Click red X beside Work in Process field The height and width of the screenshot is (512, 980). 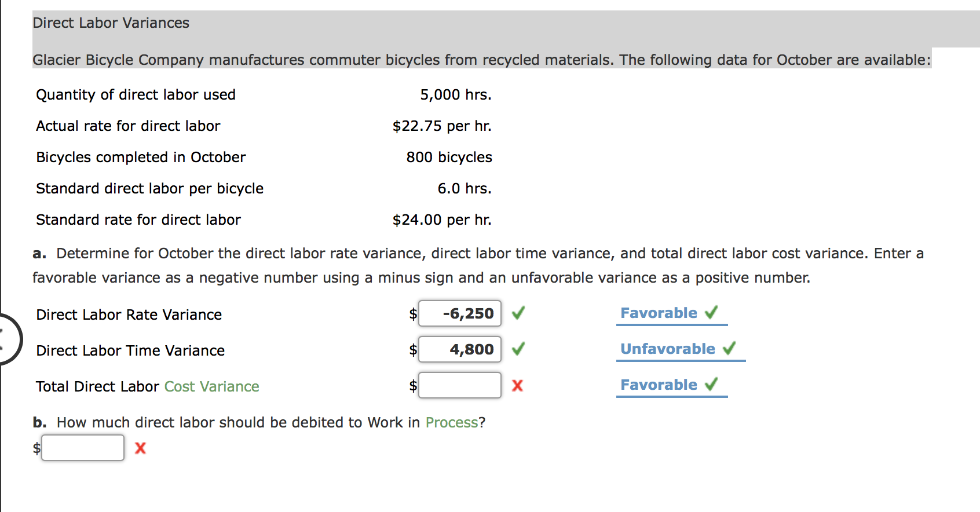coord(140,448)
